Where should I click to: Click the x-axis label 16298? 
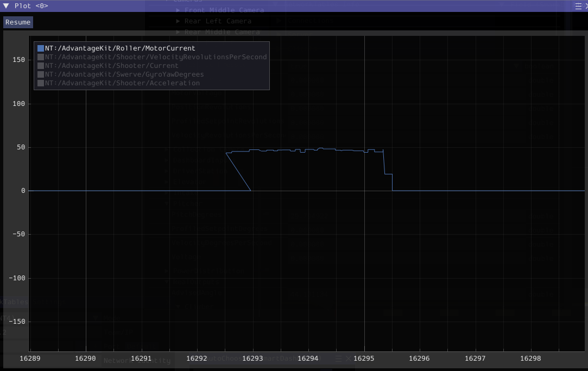[x=530, y=359]
